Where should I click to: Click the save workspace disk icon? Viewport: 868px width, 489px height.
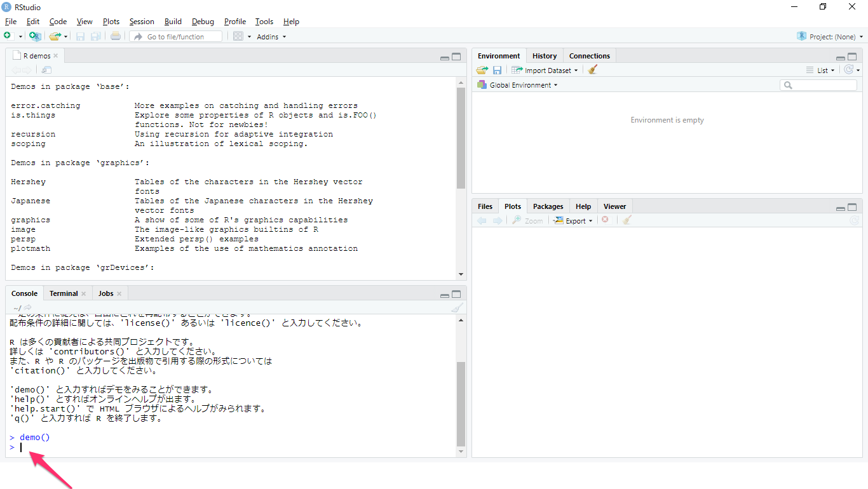point(497,70)
